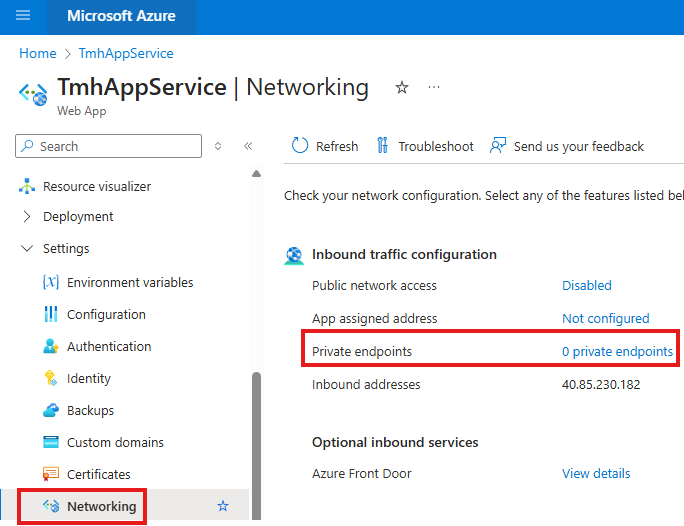Screen dimensions: 684x526
Task: Click the Certificates icon
Action: (51, 474)
